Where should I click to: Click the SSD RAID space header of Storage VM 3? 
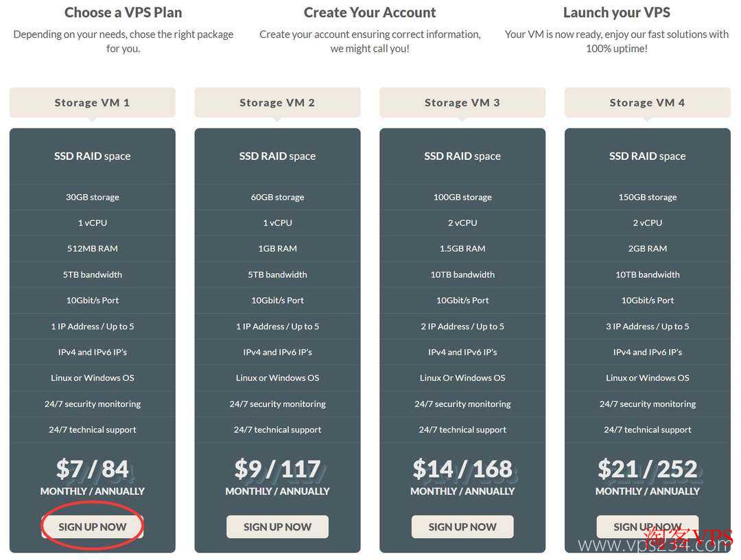pyautogui.click(x=462, y=156)
